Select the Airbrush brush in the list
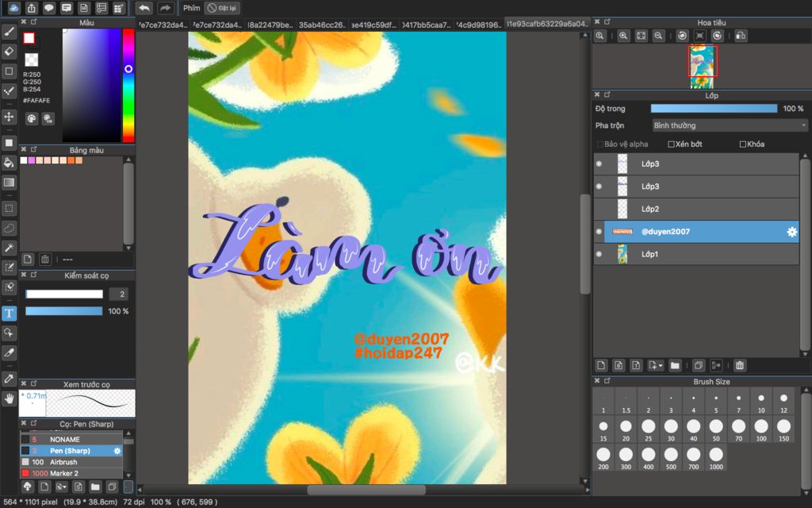This screenshot has height=508, width=812. click(x=63, y=462)
